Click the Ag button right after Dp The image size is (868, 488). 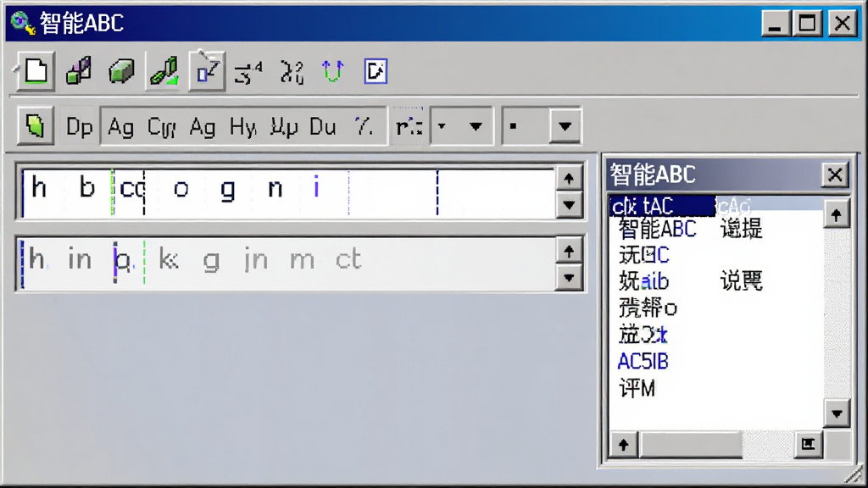120,127
